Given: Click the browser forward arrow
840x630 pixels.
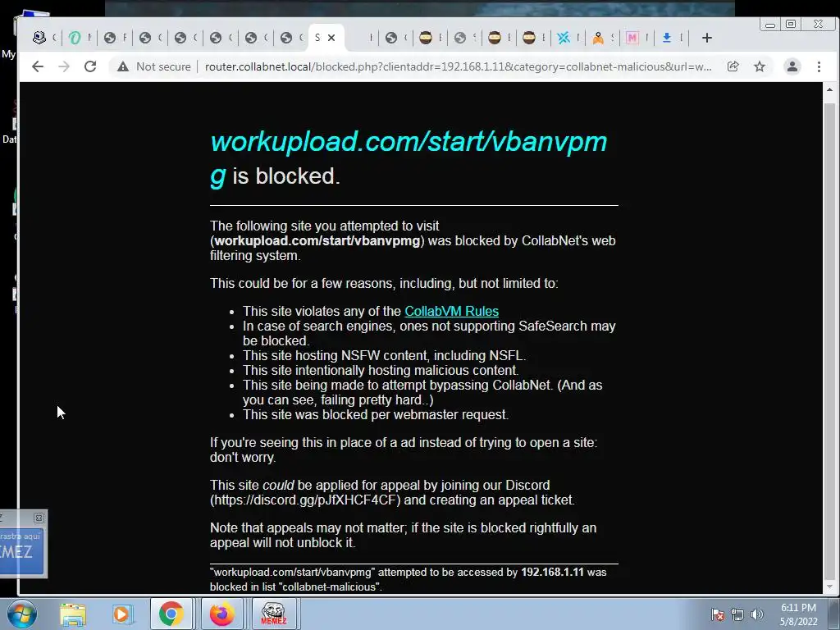Looking at the screenshot, I should point(64,66).
